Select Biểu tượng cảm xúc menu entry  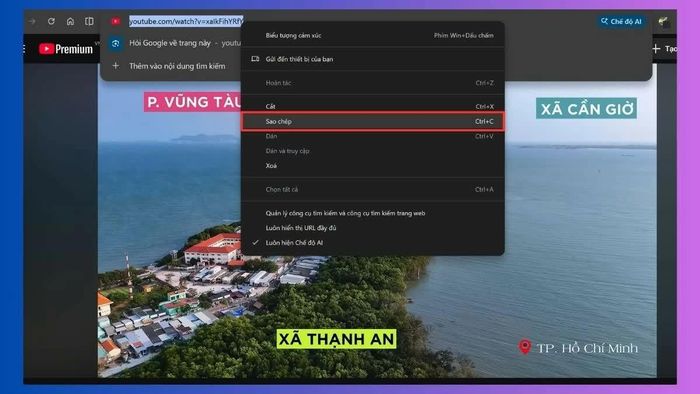tap(373, 35)
